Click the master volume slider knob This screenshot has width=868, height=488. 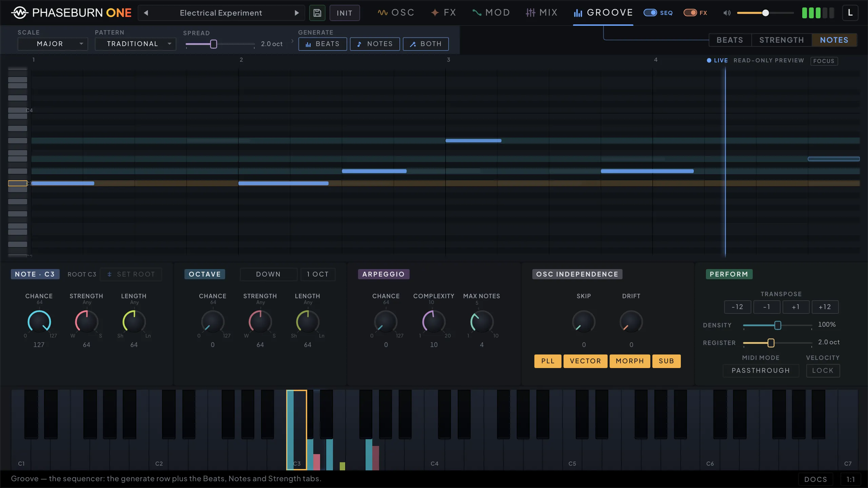pos(765,13)
